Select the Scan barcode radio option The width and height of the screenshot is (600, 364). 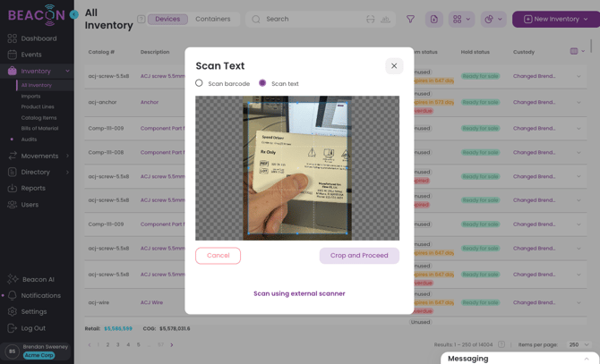199,83
